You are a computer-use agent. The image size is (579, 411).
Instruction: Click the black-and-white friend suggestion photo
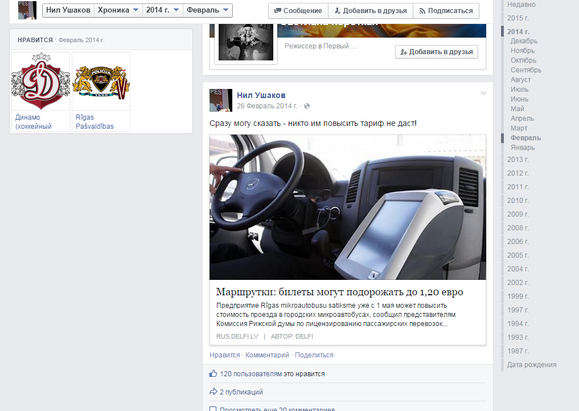(x=246, y=42)
